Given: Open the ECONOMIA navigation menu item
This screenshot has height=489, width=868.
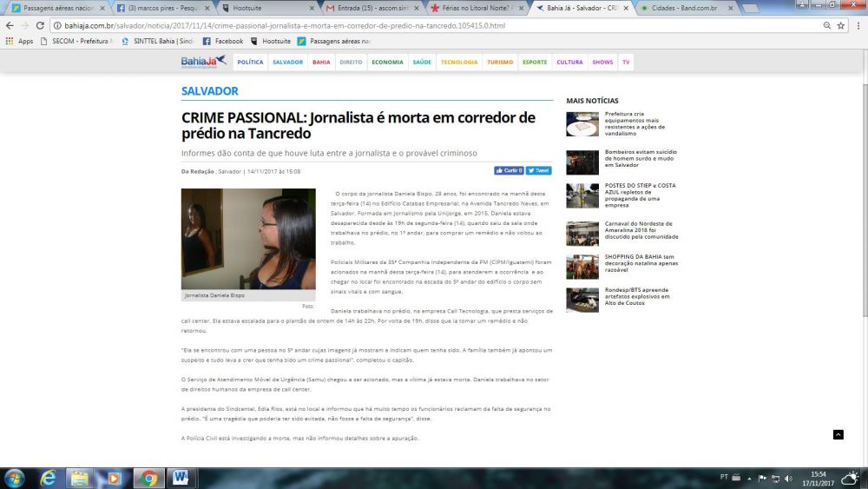Looking at the screenshot, I should click(x=387, y=63).
